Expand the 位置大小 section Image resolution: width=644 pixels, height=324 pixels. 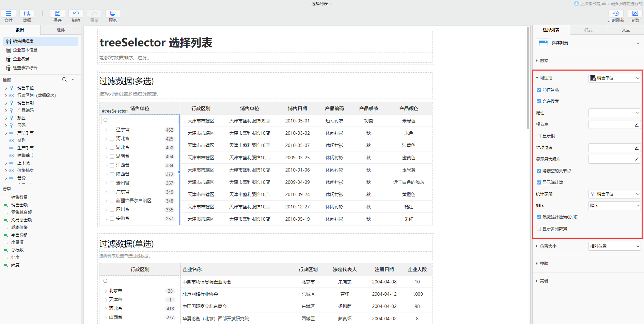[548, 246]
